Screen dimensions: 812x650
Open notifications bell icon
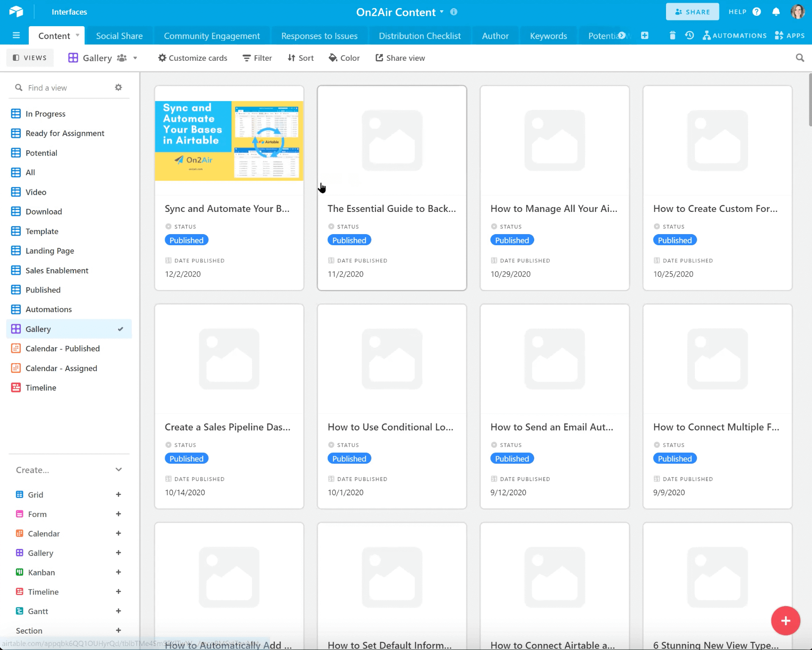pyautogui.click(x=776, y=12)
